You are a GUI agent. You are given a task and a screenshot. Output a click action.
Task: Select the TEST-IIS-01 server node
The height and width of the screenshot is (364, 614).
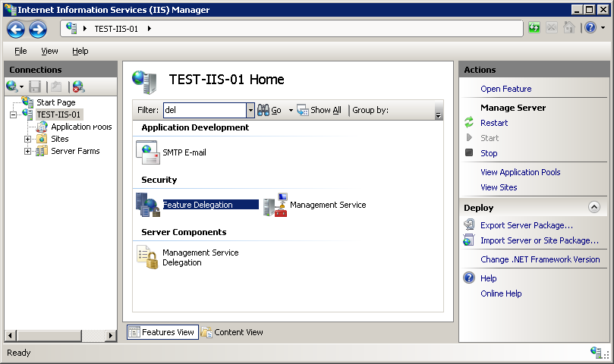click(x=58, y=115)
